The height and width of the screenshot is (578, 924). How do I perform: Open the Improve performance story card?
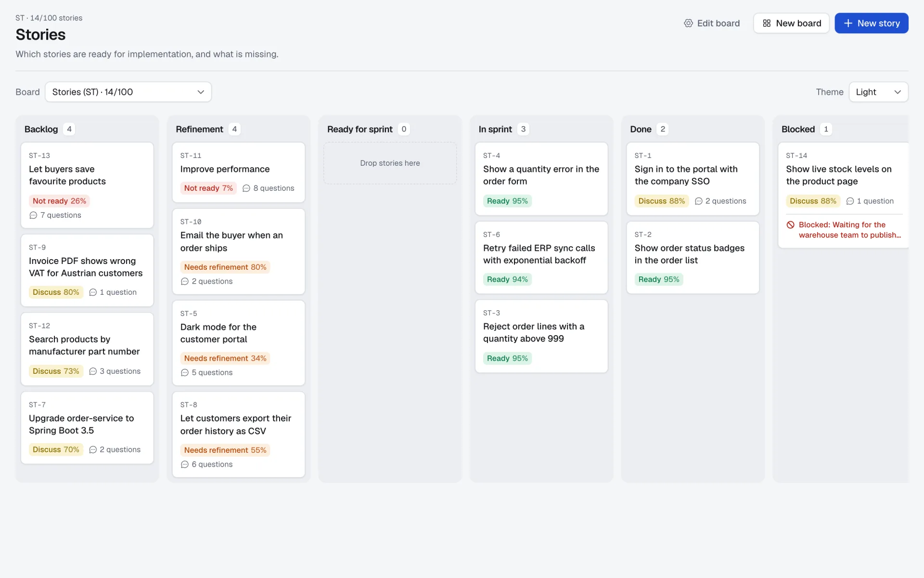[x=239, y=172]
